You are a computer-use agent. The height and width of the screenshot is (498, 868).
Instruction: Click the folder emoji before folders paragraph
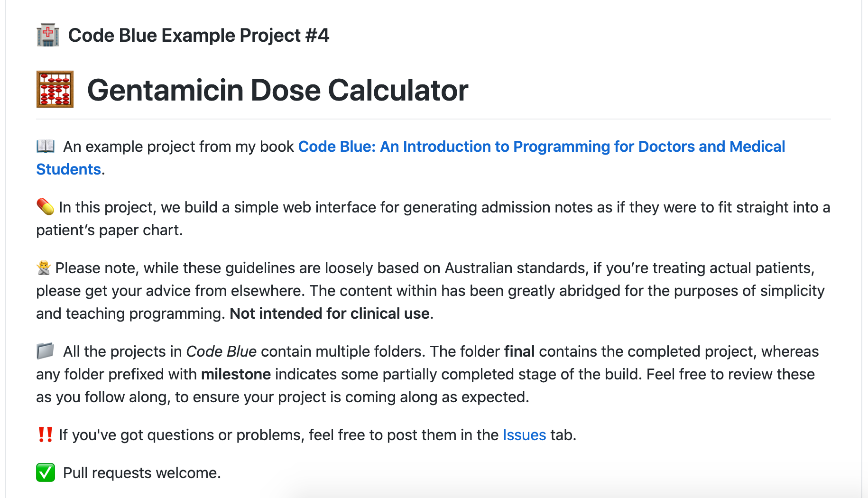[46, 351]
